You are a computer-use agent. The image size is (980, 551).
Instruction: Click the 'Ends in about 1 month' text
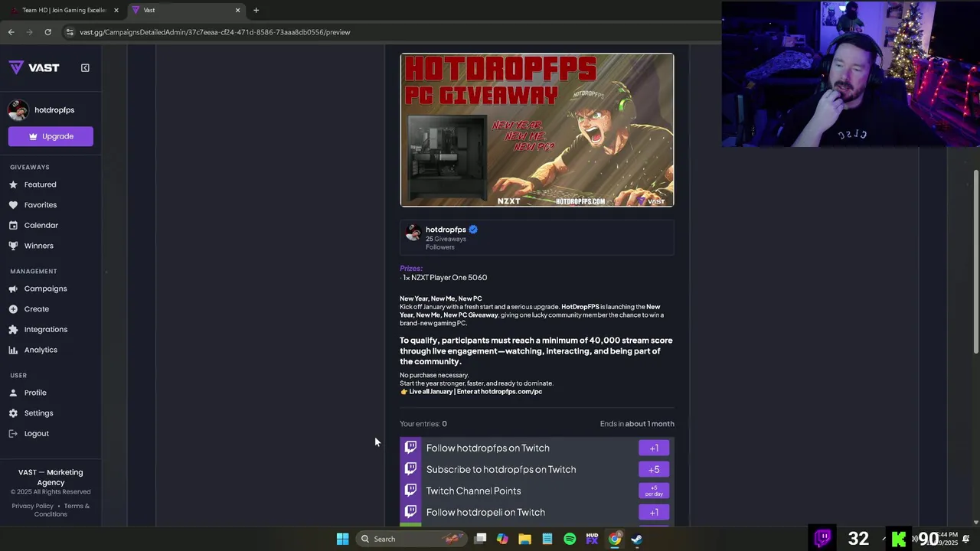[x=637, y=424]
